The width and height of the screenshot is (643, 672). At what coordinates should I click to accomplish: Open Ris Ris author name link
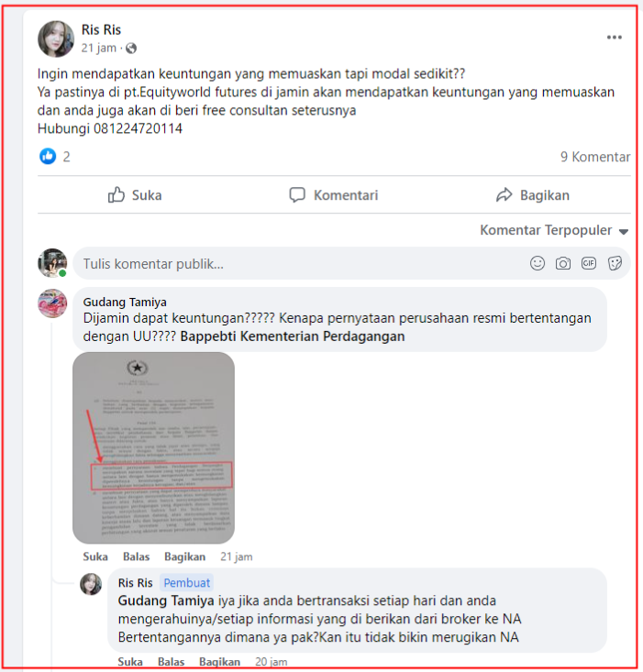coord(101,29)
